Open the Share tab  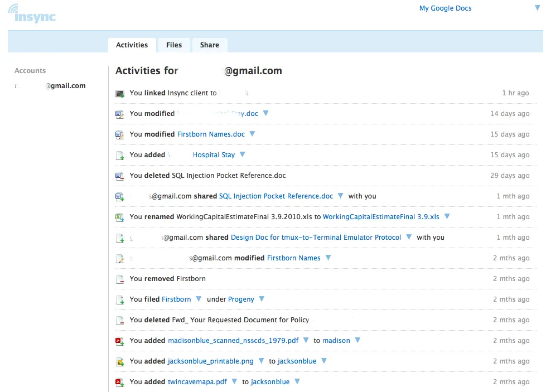pyautogui.click(x=209, y=45)
